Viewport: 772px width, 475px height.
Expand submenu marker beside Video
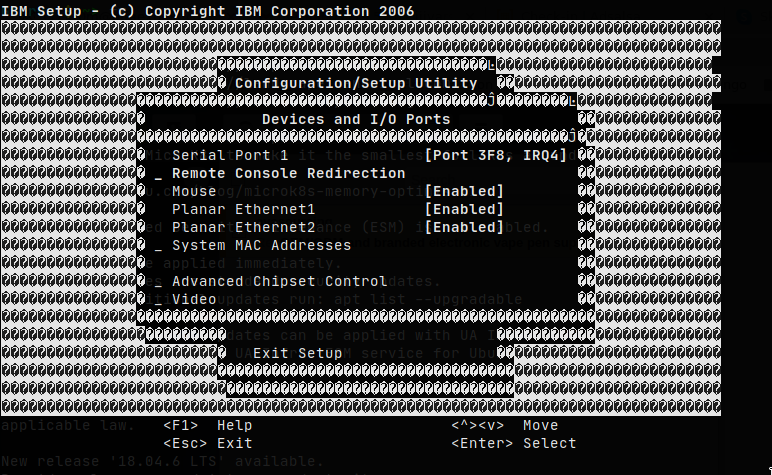pos(158,301)
